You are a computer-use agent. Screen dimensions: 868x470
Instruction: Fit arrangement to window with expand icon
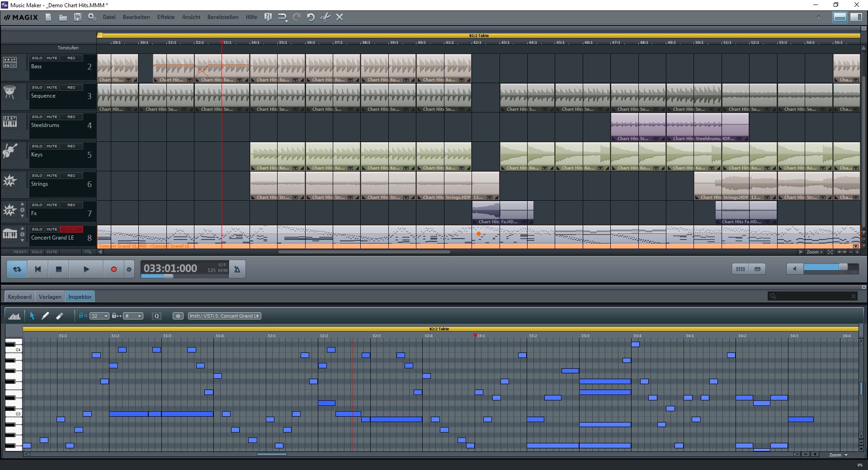click(x=830, y=252)
